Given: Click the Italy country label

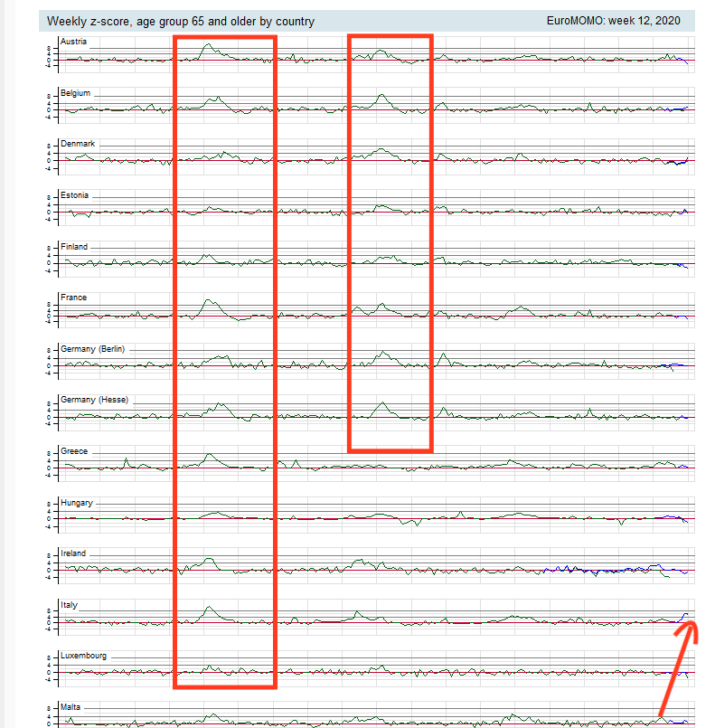Looking at the screenshot, I should [69, 604].
